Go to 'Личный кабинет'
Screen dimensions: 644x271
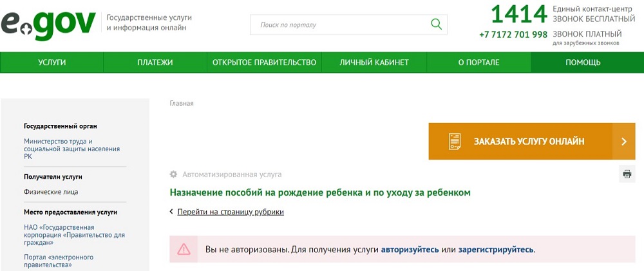click(x=374, y=62)
